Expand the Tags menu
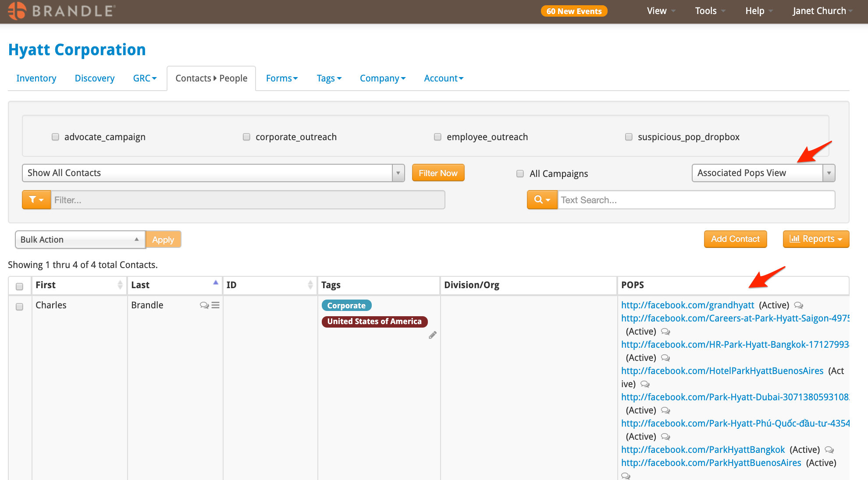 click(x=329, y=78)
